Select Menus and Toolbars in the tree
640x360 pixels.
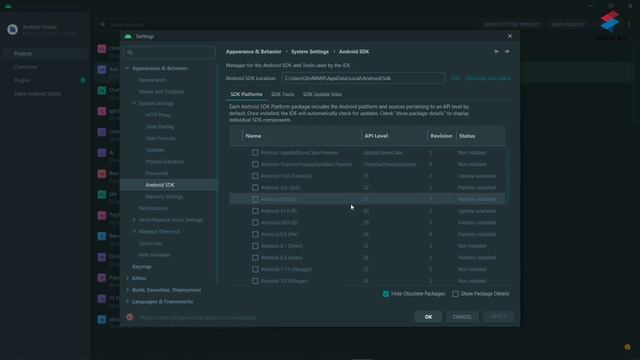click(x=161, y=92)
